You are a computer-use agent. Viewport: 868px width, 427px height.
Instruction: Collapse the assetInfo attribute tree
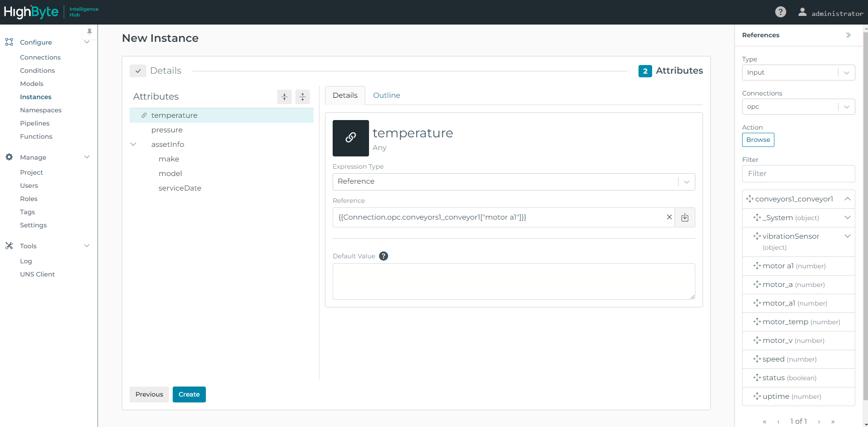134,144
